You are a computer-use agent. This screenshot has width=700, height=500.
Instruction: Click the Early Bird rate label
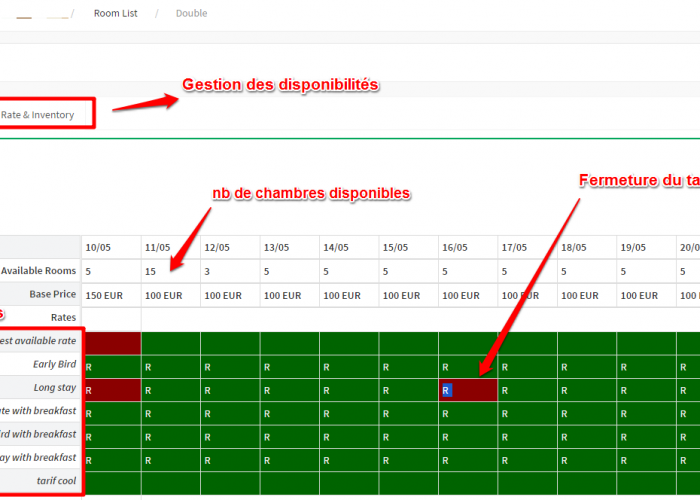pyautogui.click(x=54, y=364)
